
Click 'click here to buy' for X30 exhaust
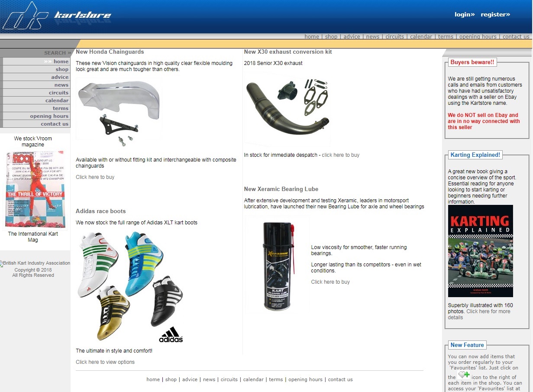(x=340, y=155)
